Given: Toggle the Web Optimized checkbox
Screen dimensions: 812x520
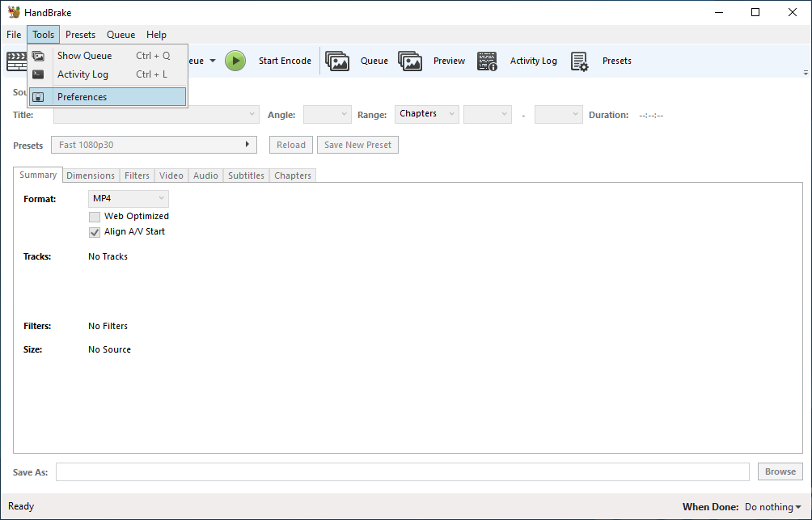Looking at the screenshot, I should pos(95,217).
